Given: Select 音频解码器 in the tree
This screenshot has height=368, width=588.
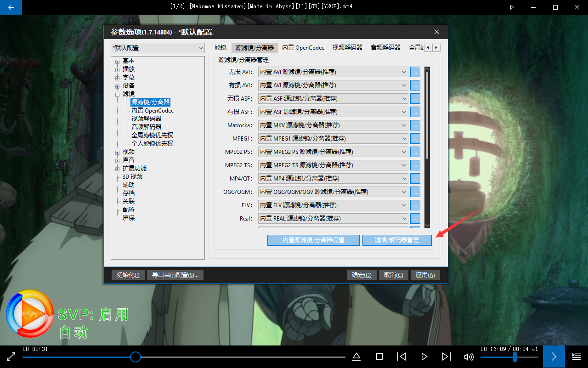Looking at the screenshot, I should (146, 127).
